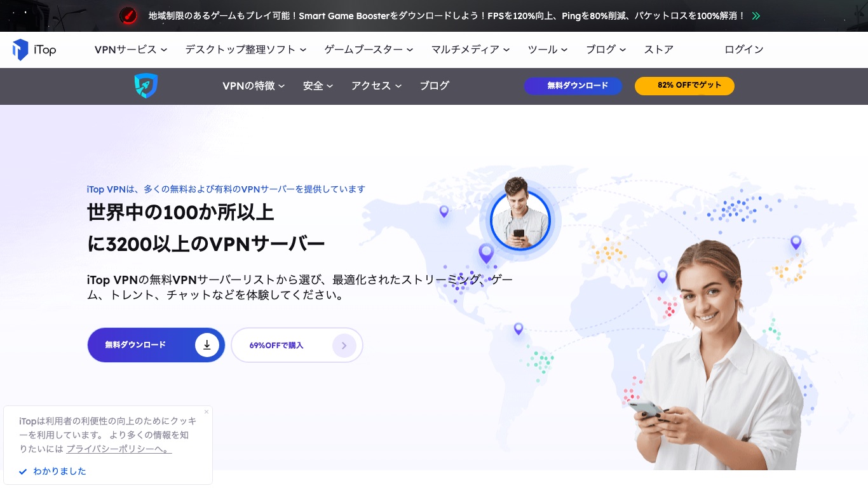Image resolution: width=868 pixels, height=488 pixels.
Task: Expand the デスクトップ整理ソフト menu
Action: pos(246,50)
